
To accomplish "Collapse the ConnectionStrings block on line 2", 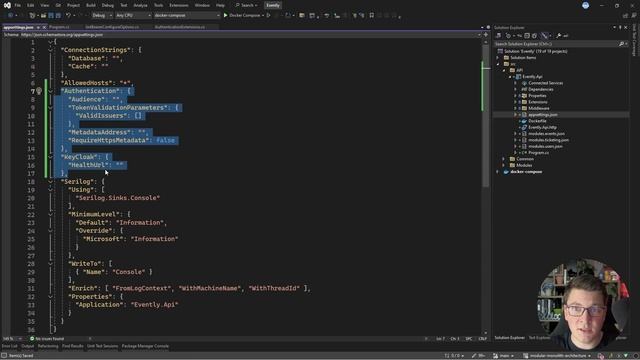I will click(51, 50).
